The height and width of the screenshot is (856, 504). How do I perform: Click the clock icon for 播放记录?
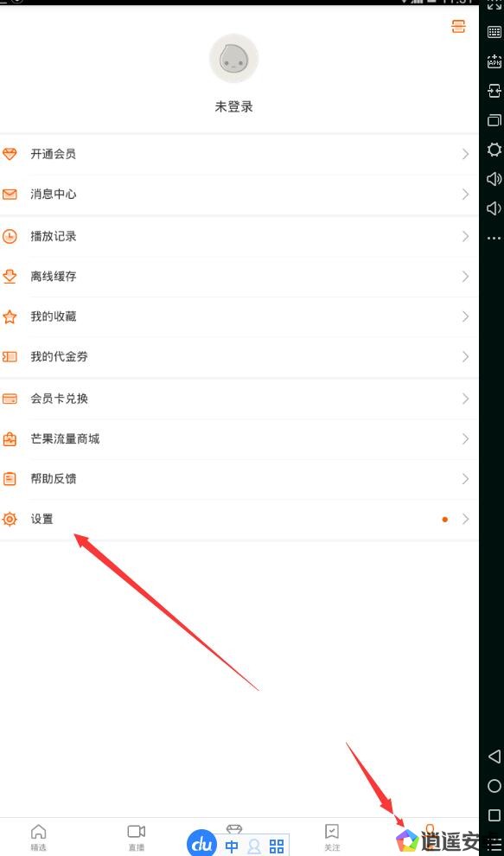pos(10,236)
